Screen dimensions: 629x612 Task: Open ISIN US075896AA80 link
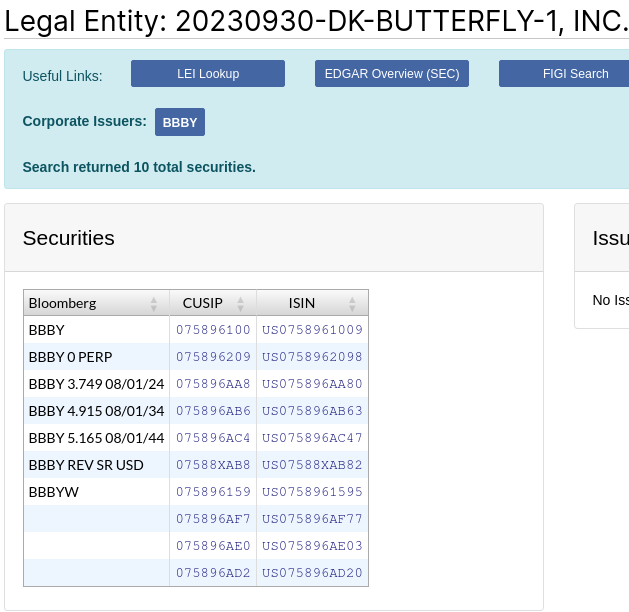(x=312, y=384)
